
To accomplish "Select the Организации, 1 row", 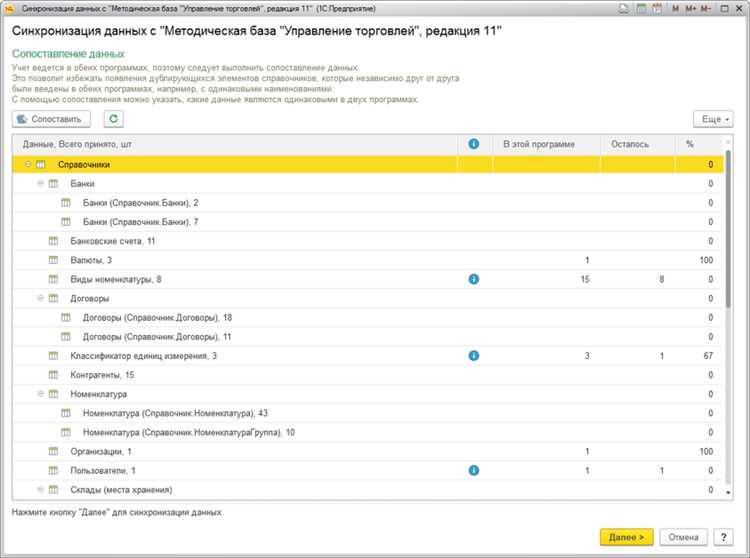I will [x=368, y=451].
